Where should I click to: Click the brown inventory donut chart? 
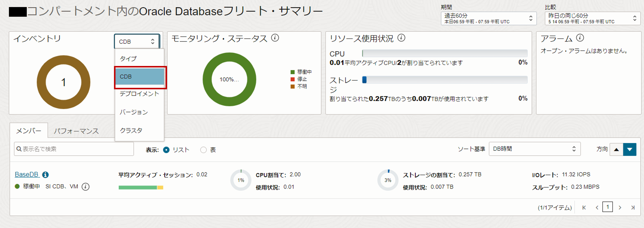[x=64, y=82]
